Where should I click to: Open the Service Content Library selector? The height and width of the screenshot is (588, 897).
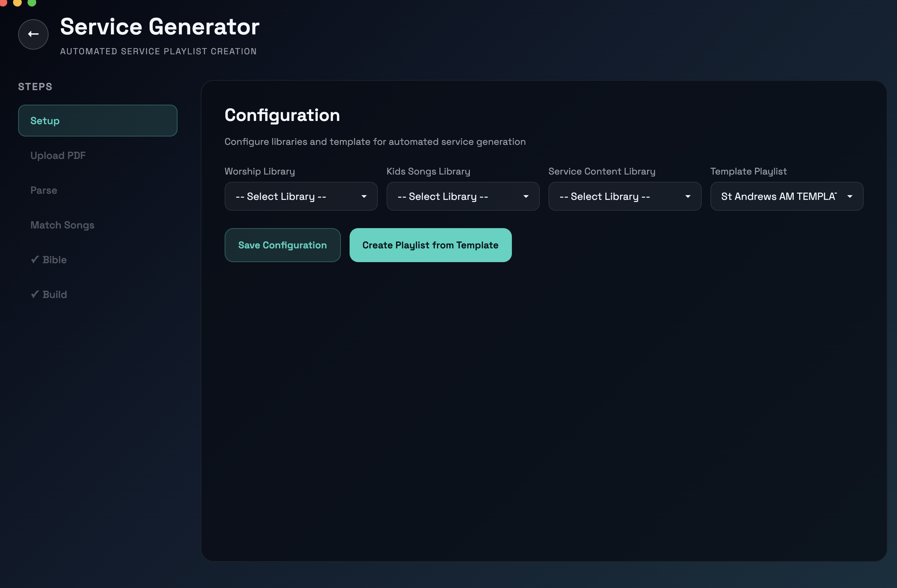625,196
